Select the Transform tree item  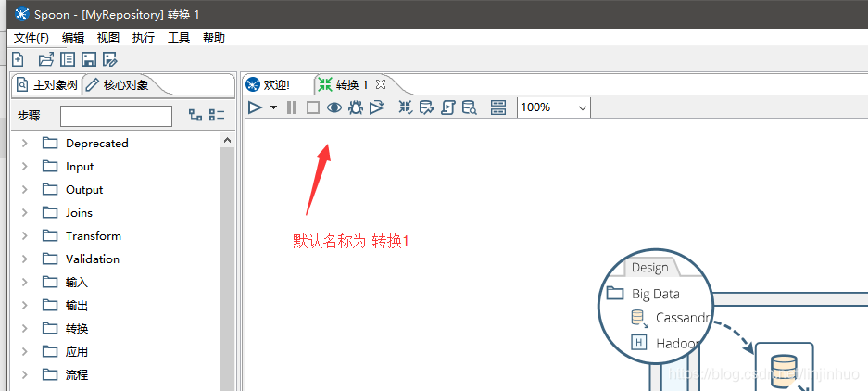[x=93, y=236]
